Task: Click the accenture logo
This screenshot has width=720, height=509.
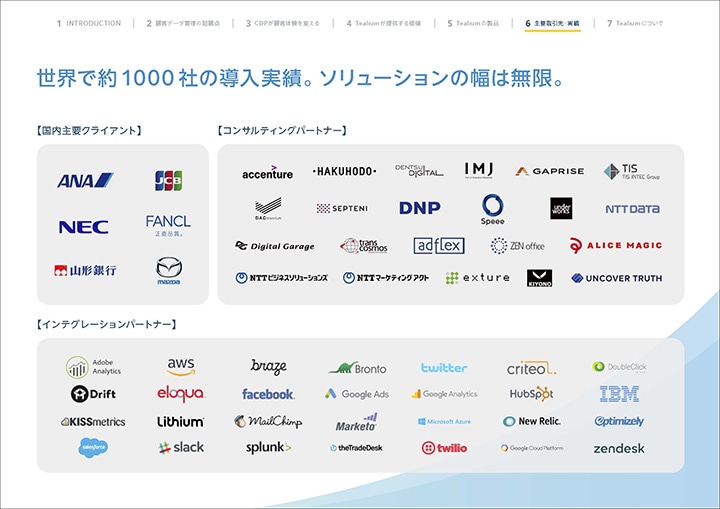Action: point(267,172)
